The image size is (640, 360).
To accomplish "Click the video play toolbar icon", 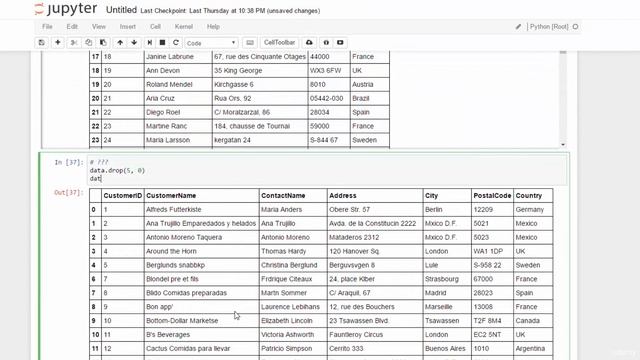I will pos(340,42).
